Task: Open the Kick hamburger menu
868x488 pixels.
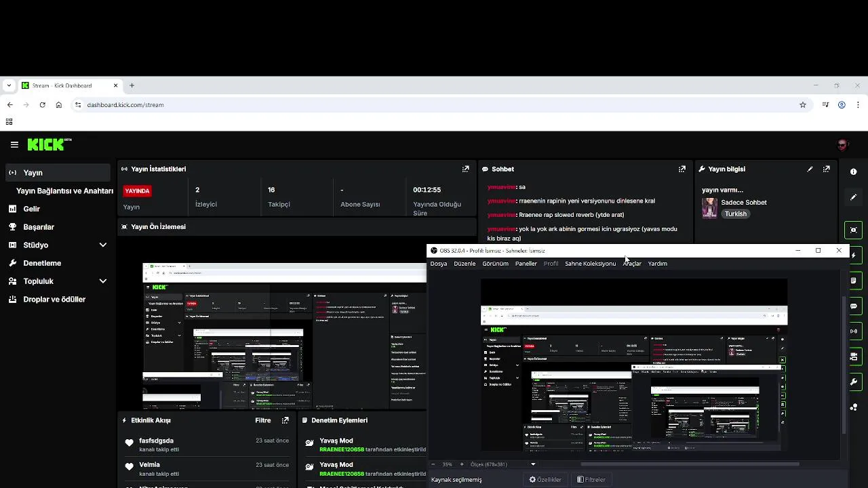Action: pyautogui.click(x=14, y=144)
